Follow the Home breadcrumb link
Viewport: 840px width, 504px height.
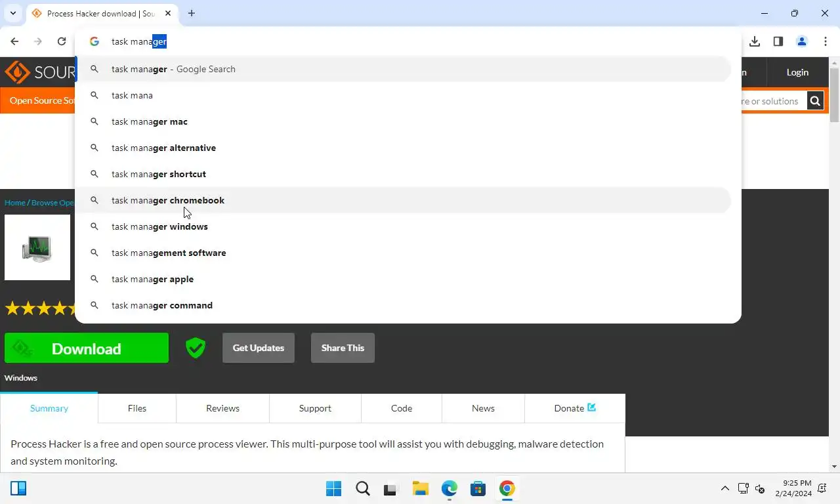point(14,202)
